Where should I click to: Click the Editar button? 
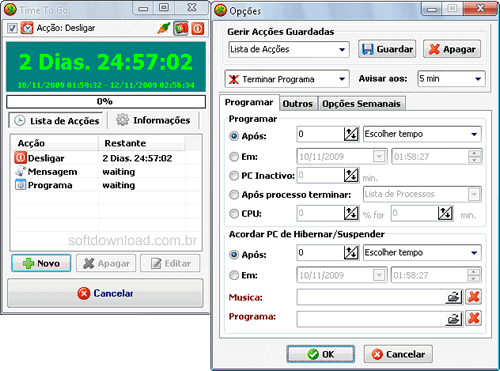click(170, 263)
